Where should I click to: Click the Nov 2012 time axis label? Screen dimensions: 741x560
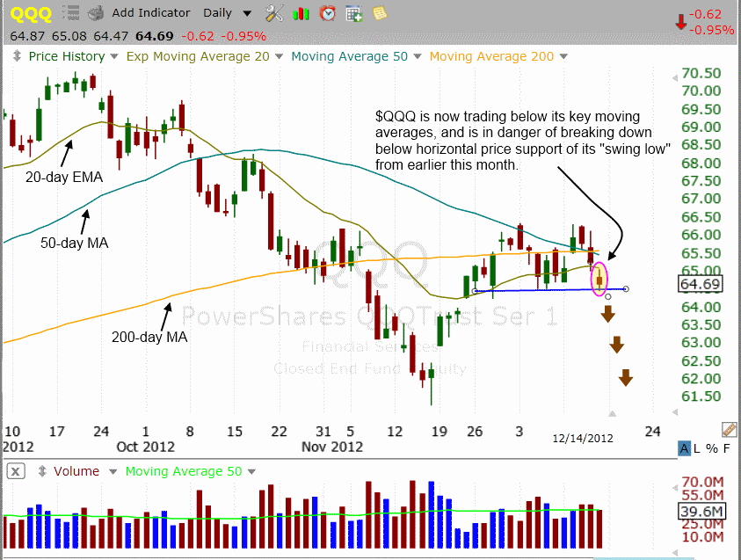(x=332, y=447)
